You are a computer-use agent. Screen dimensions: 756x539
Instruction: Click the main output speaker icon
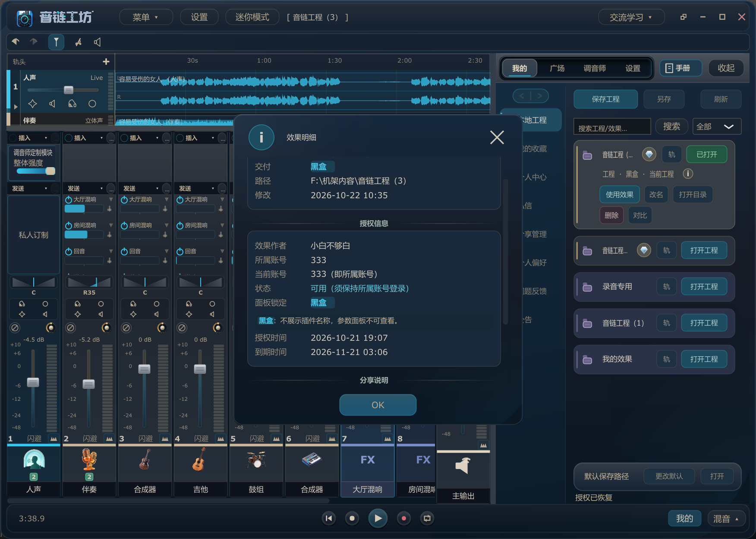tap(463, 466)
